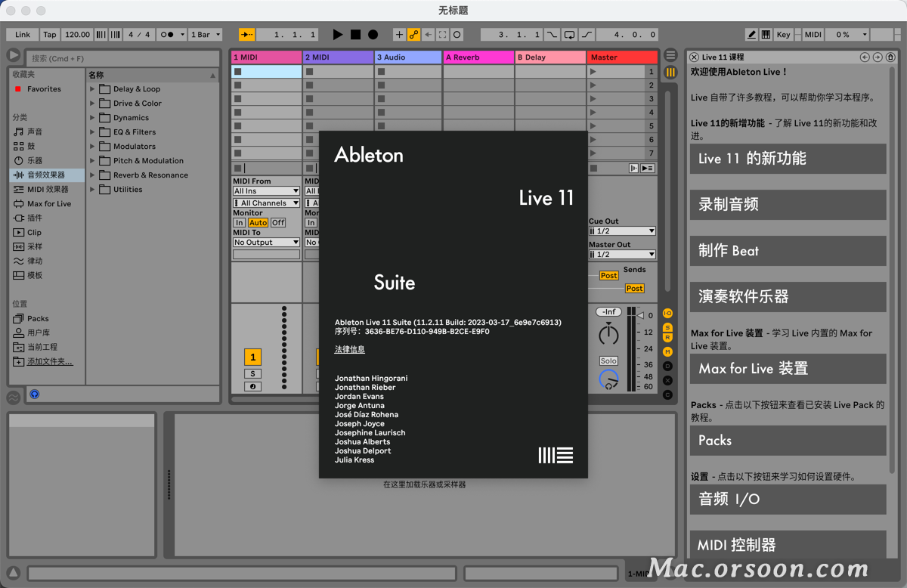Toggle the Returns section R button

667,338
